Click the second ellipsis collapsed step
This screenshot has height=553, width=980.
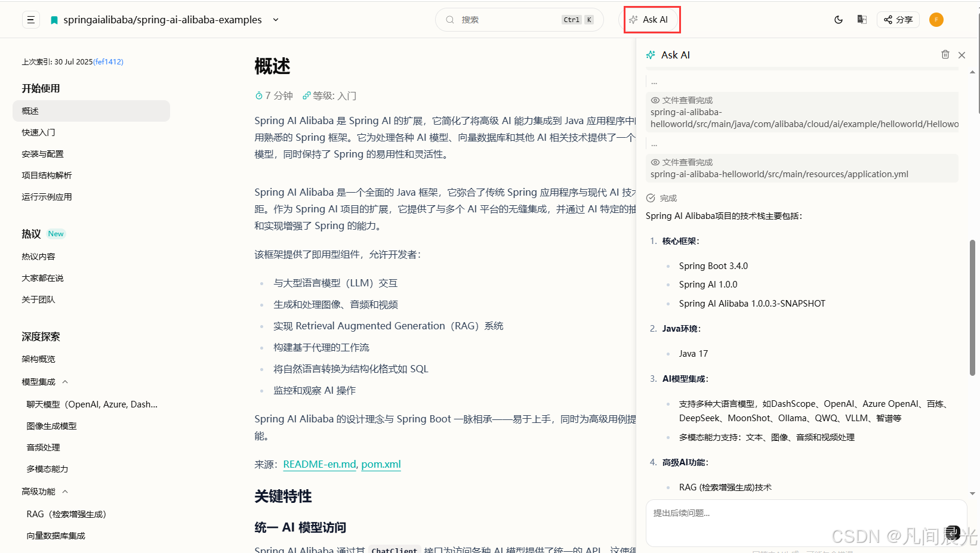(x=654, y=144)
